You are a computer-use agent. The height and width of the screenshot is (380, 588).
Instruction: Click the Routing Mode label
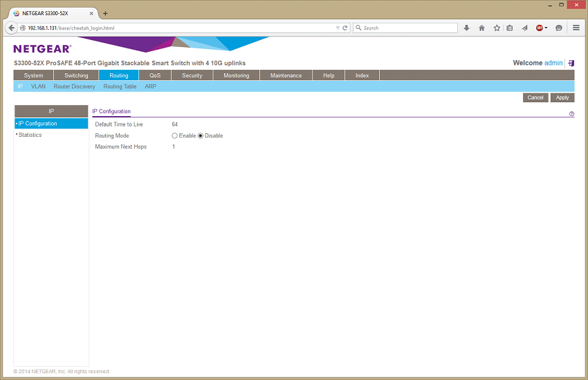pos(112,135)
